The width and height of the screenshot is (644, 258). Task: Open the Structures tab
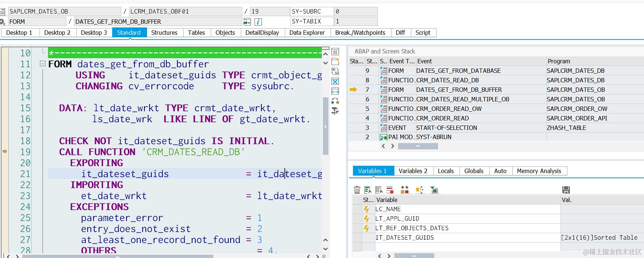164,33
